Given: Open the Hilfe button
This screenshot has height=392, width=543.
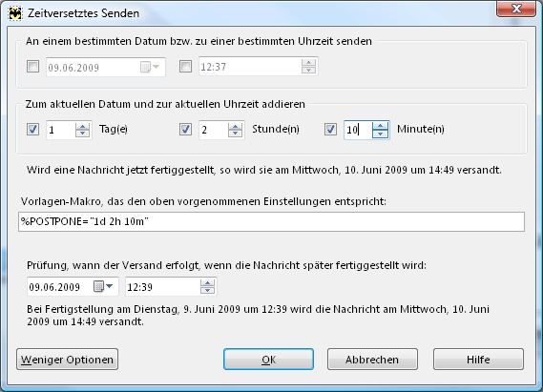Looking at the screenshot, I should coord(478,360).
